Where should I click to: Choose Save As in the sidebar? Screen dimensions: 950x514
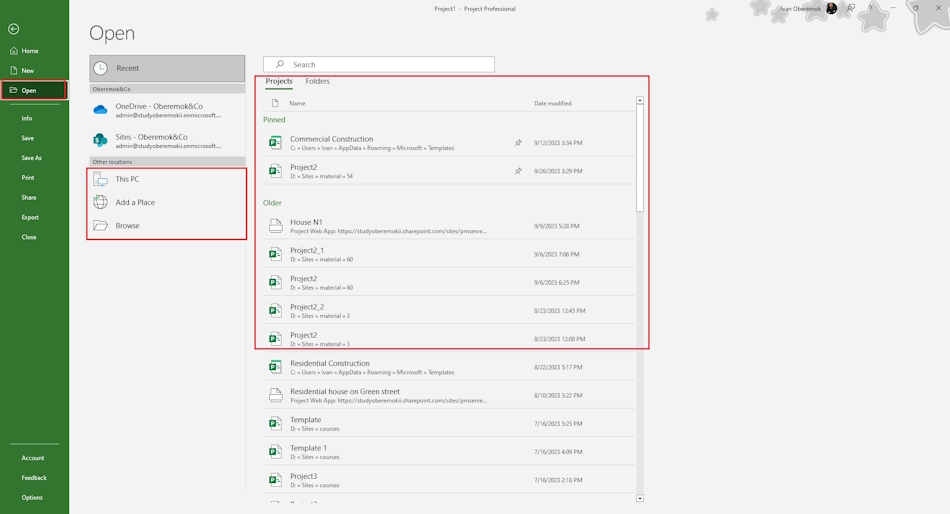(32, 158)
